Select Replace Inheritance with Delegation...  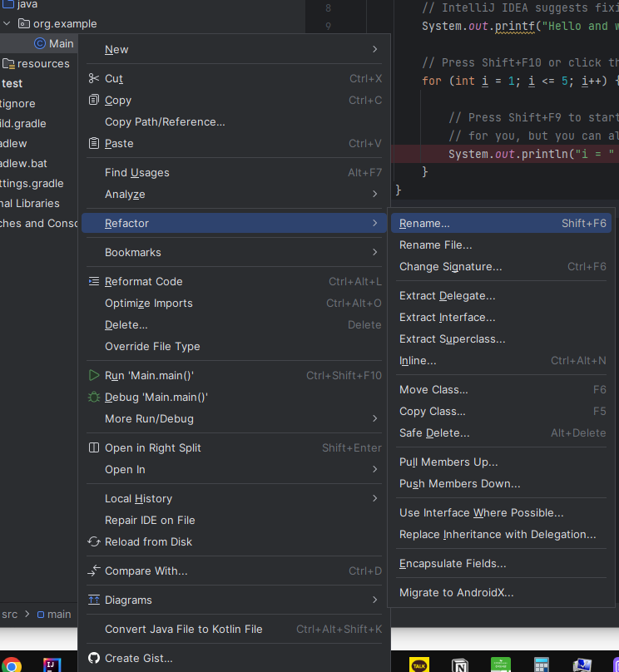click(501, 535)
